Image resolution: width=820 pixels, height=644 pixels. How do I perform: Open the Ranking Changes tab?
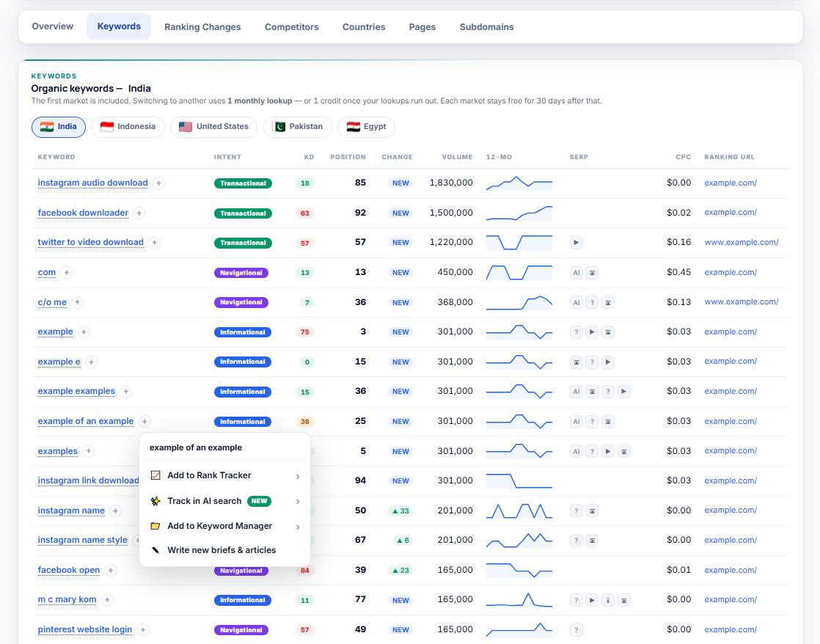click(203, 26)
